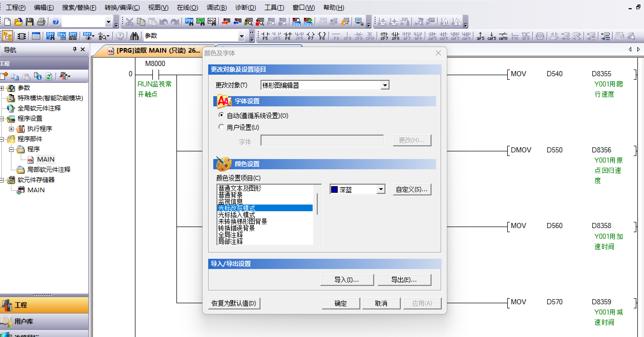Click the F5 open contact ladder icon

point(265,36)
